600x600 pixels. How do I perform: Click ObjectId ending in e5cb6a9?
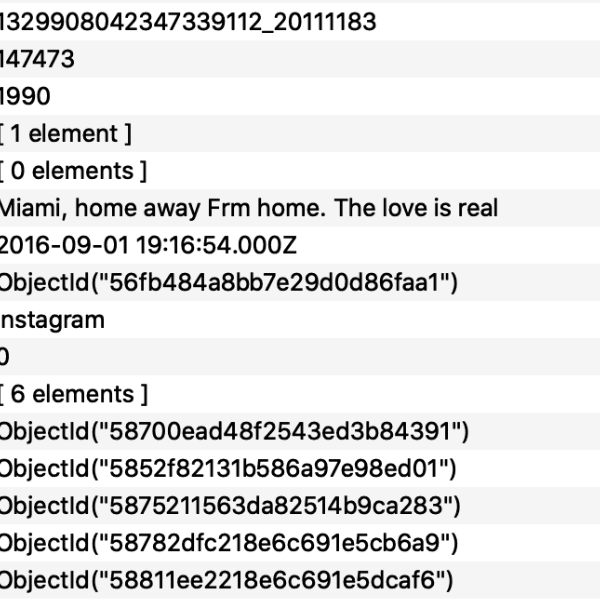(228, 542)
